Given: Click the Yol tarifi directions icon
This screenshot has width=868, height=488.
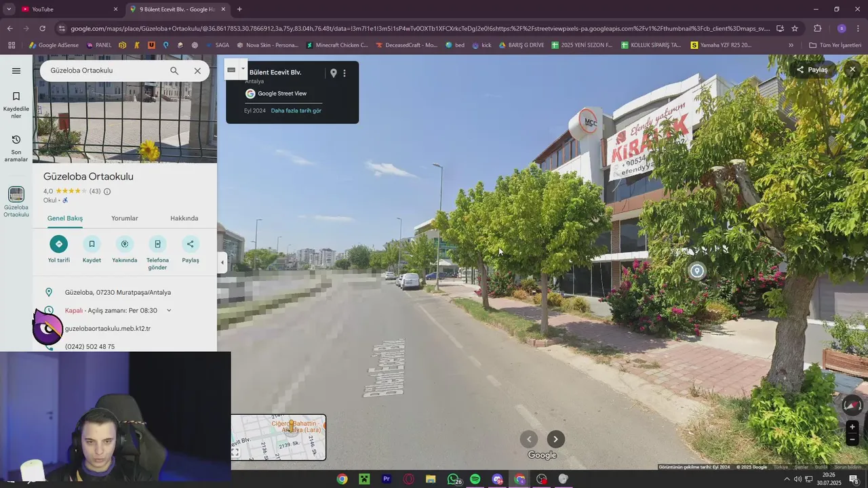Looking at the screenshot, I should (58, 244).
